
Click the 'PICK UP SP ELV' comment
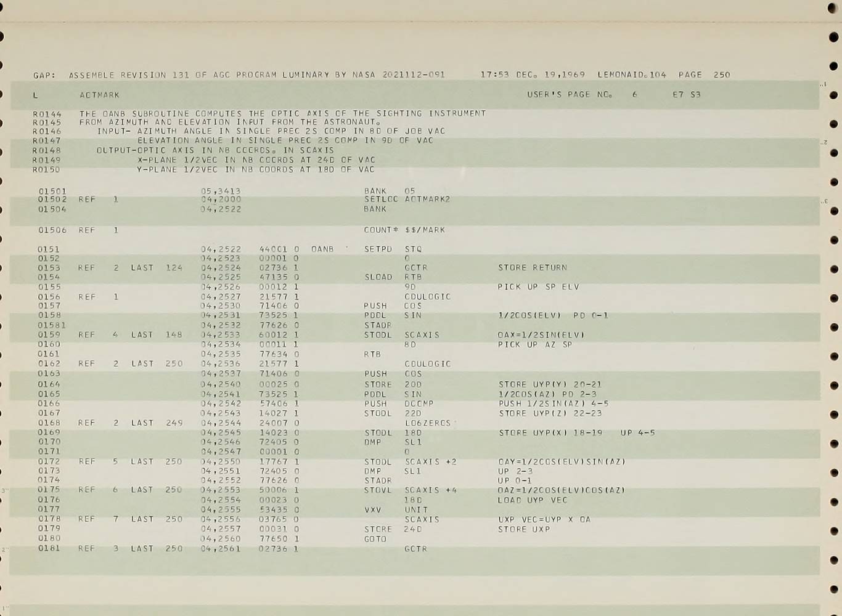point(538,287)
